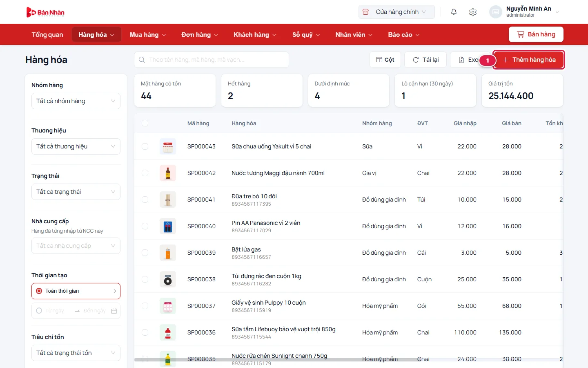Click the Bán Nhàn logo
Image resolution: width=588 pixels, height=368 pixels.
pyautogui.click(x=45, y=12)
